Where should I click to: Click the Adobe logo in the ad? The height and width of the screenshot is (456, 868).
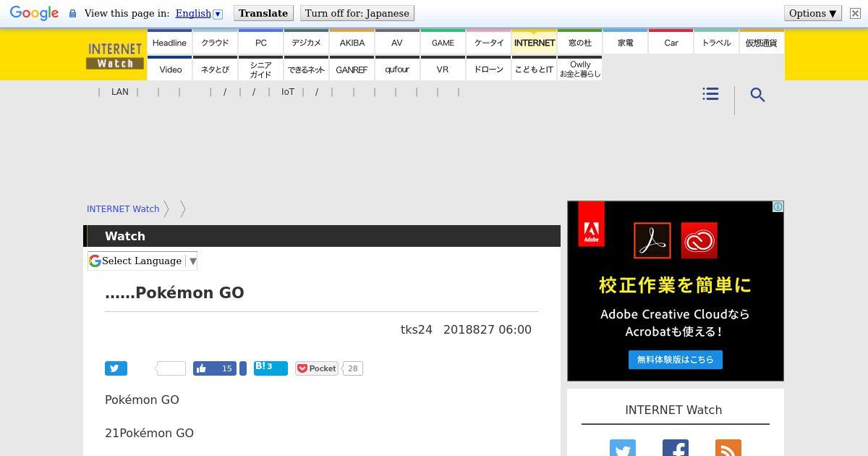[591, 224]
